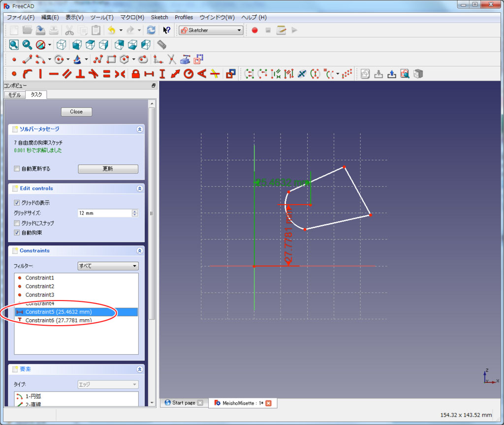The height and width of the screenshot is (425, 504).
Task: Click the 更新 button
Action: pos(108,169)
